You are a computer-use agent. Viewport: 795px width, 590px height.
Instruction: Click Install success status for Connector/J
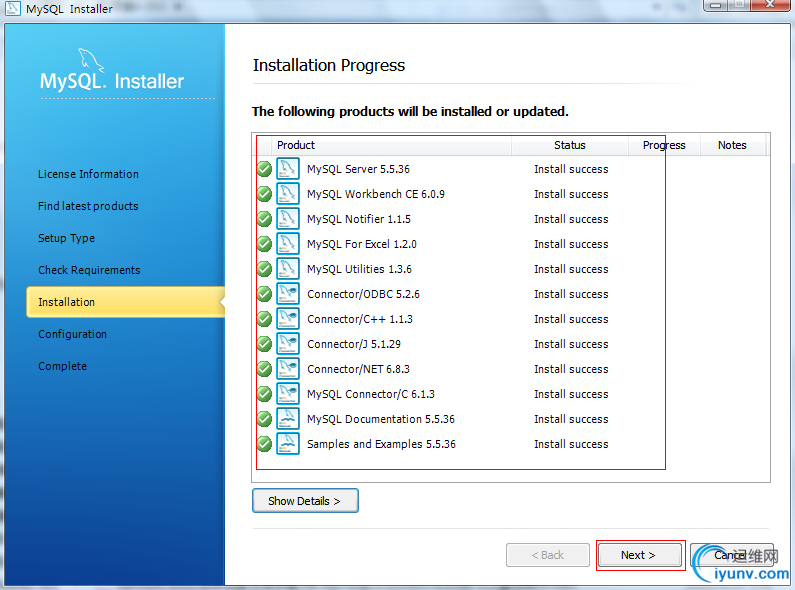(x=571, y=344)
